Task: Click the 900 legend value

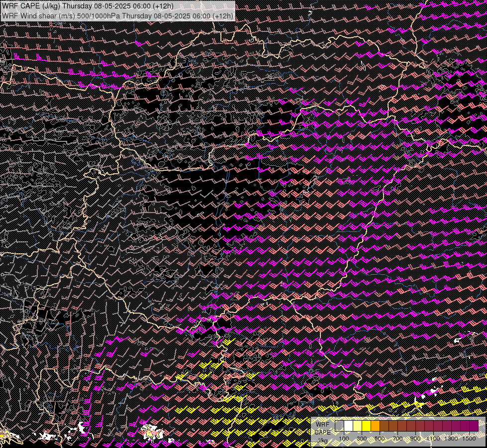Action: point(415,439)
